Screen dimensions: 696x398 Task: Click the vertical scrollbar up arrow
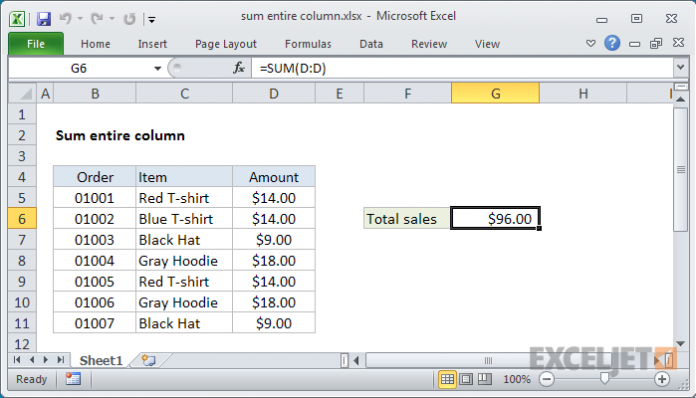coord(680,99)
